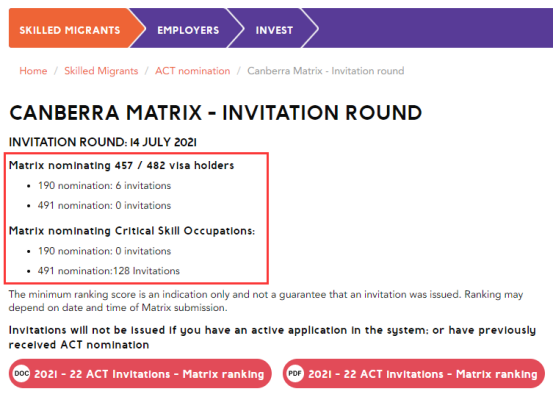Download PDF 2021-22 ACT Invitations Matrix ranking
Image resolution: width=554 pixels, height=397 pixels.
pyautogui.click(x=414, y=373)
